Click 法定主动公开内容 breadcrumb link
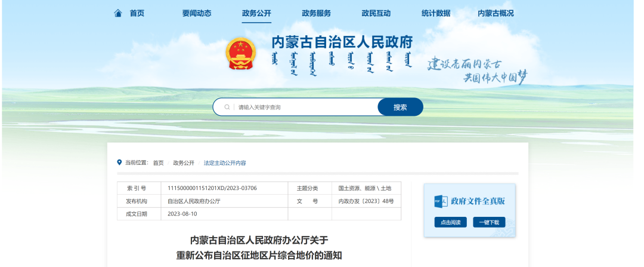 [225, 163]
